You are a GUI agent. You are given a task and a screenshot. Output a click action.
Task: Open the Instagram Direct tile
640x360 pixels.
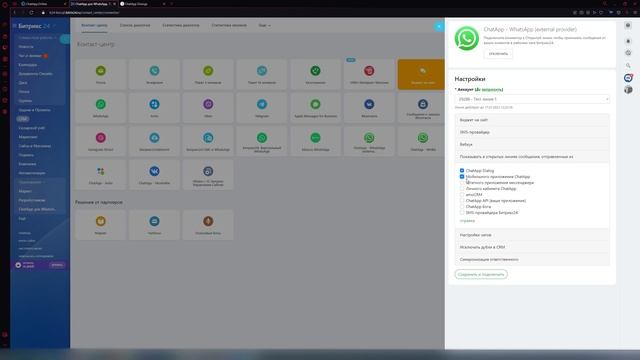(x=100, y=141)
